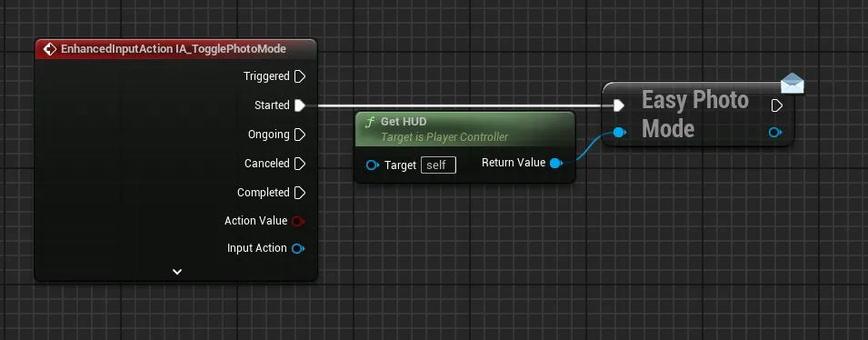Click the Ongoing pin label
868x340 pixels.
coord(268,135)
